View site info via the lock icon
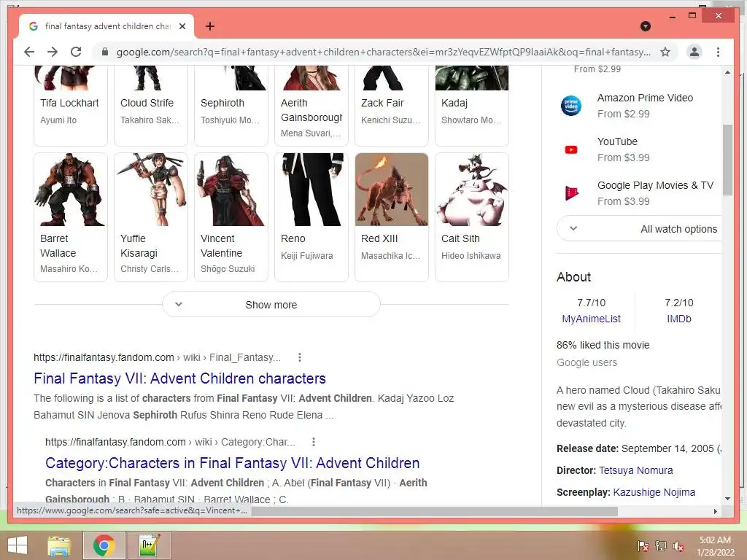The image size is (747, 560). coord(105,52)
